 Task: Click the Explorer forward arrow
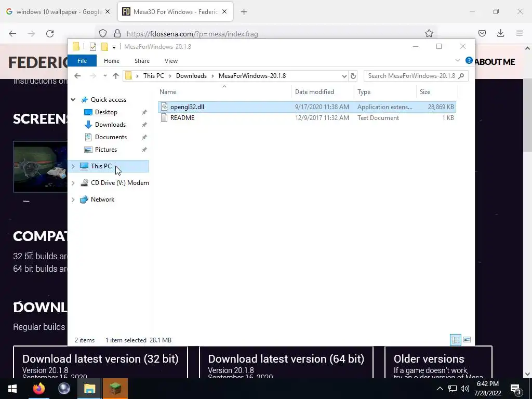point(92,76)
